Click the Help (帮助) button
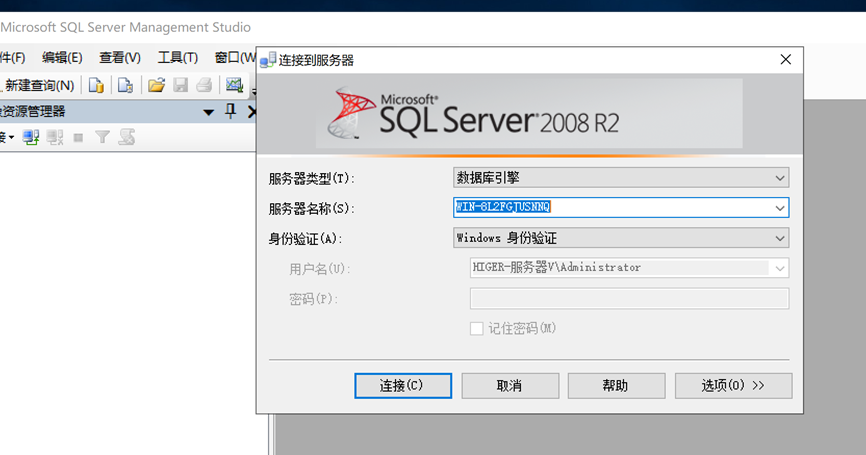This screenshot has width=866, height=455. pyautogui.click(x=616, y=385)
